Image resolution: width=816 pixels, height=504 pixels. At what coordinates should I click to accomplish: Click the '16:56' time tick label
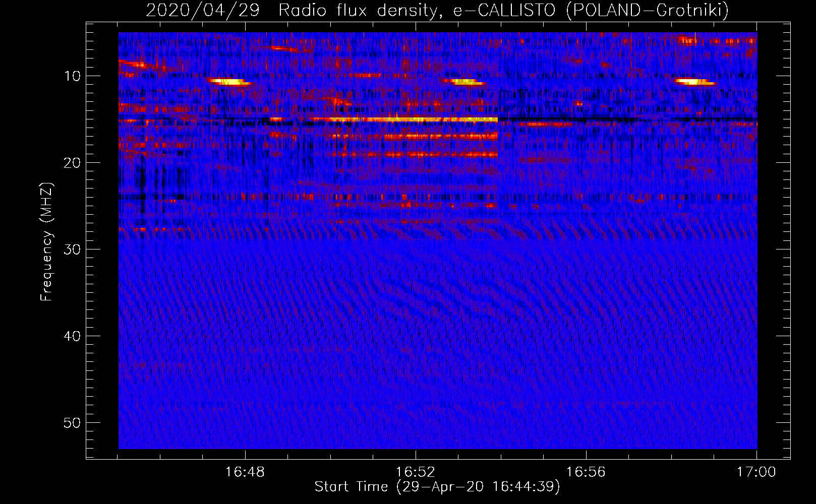586,472
